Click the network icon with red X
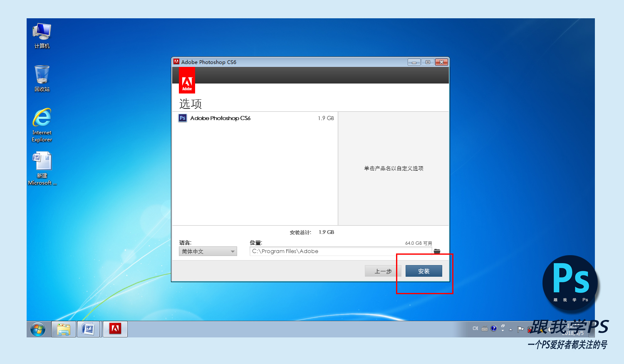Viewport: 624px width, 364px height. [530, 329]
